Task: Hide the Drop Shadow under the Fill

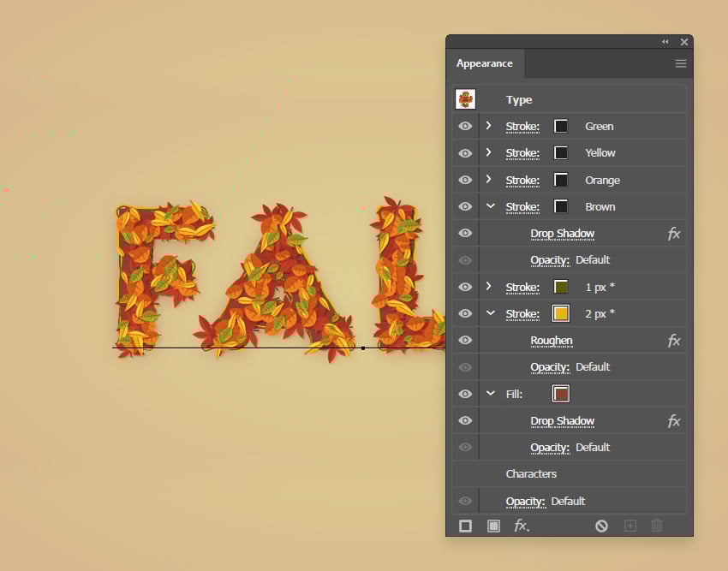Action: tap(464, 420)
